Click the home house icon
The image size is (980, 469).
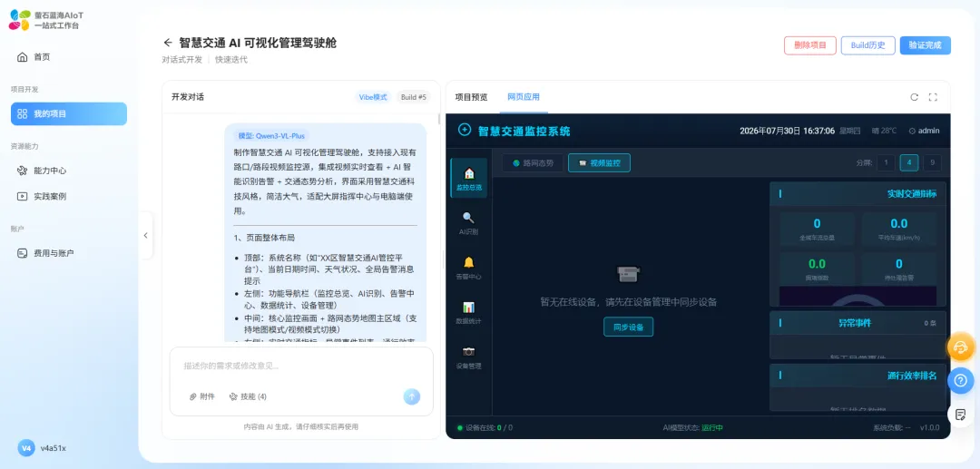(23, 57)
